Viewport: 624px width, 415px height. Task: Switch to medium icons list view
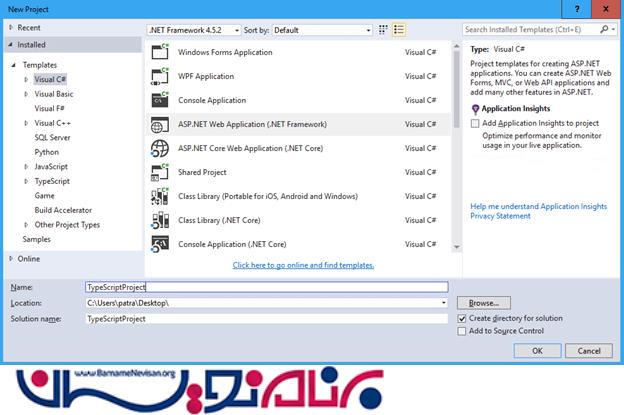[x=399, y=30]
